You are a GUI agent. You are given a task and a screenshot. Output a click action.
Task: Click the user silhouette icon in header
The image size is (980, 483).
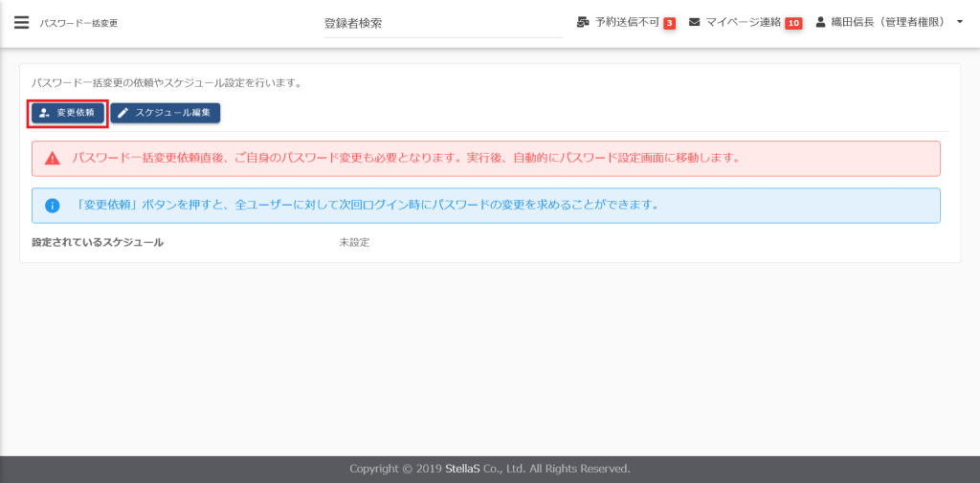(x=820, y=22)
